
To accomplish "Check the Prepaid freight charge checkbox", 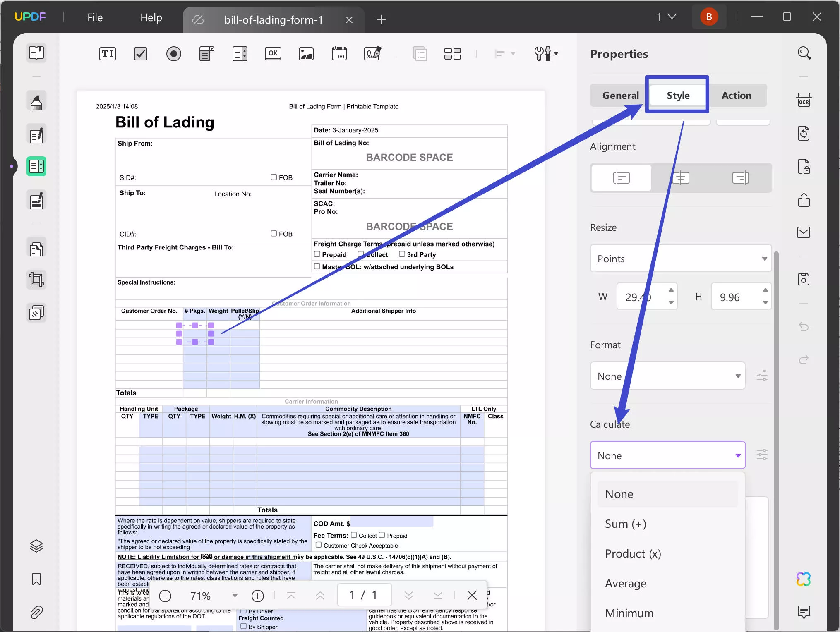I will (317, 254).
